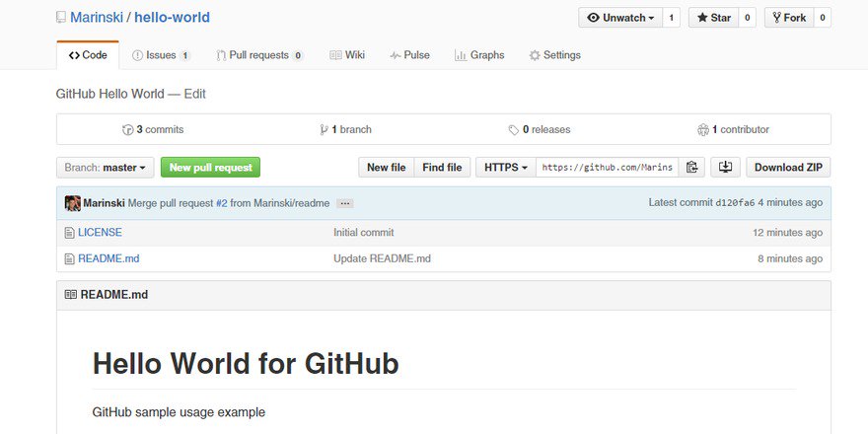Click the repository book icon beside Marinski
This screenshot has height=434, width=868.
[x=61, y=18]
